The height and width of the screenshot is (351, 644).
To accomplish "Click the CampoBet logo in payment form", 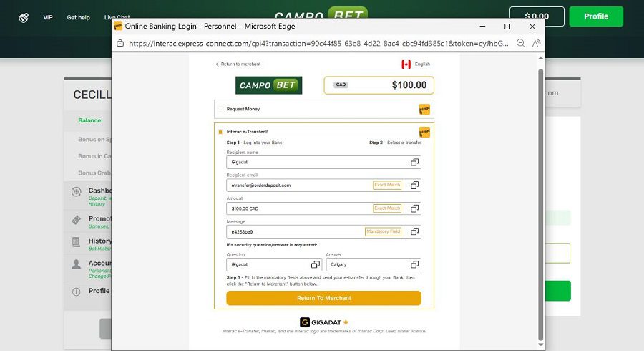I will [x=268, y=85].
